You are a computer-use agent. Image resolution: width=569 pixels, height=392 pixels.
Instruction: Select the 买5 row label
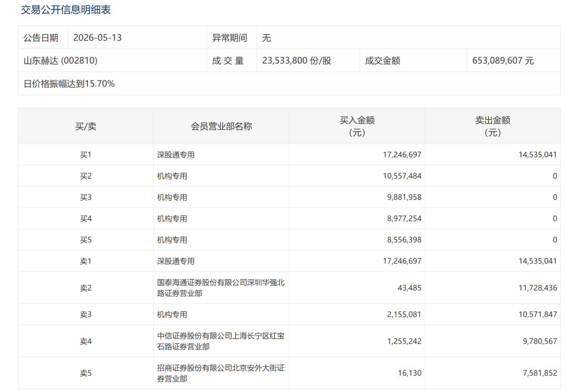[x=86, y=240]
